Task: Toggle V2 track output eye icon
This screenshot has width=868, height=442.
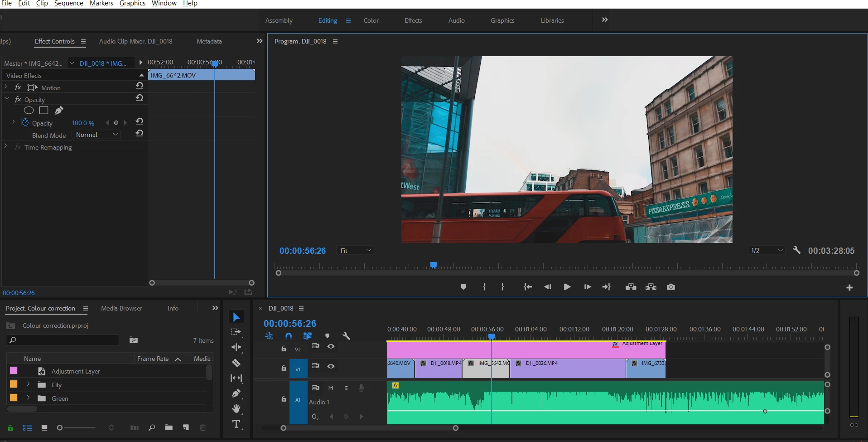Action: point(331,346)
